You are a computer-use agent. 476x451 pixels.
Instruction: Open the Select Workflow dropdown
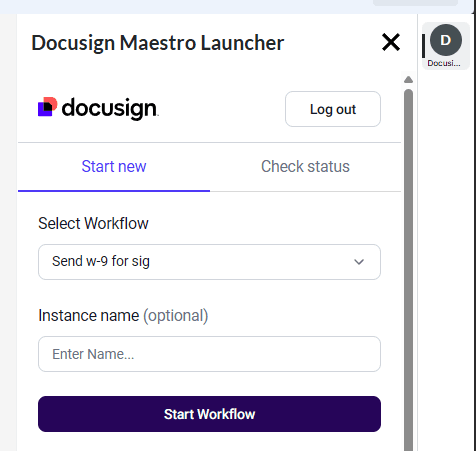pos(209,262)
